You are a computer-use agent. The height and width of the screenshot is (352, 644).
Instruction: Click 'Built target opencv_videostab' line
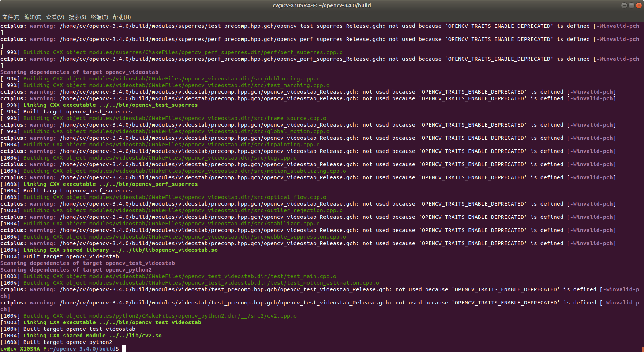60,256
